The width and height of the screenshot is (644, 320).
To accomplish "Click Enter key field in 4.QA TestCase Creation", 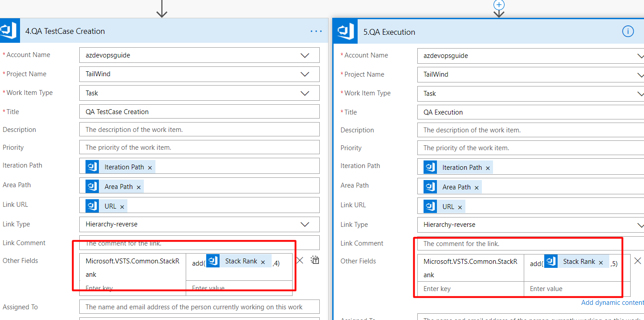I will [x=133, y=288].
